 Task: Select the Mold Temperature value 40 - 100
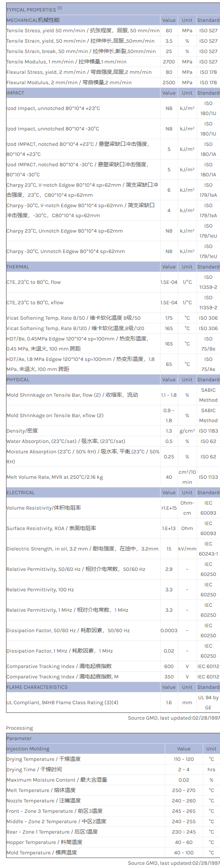pos(183,853)
